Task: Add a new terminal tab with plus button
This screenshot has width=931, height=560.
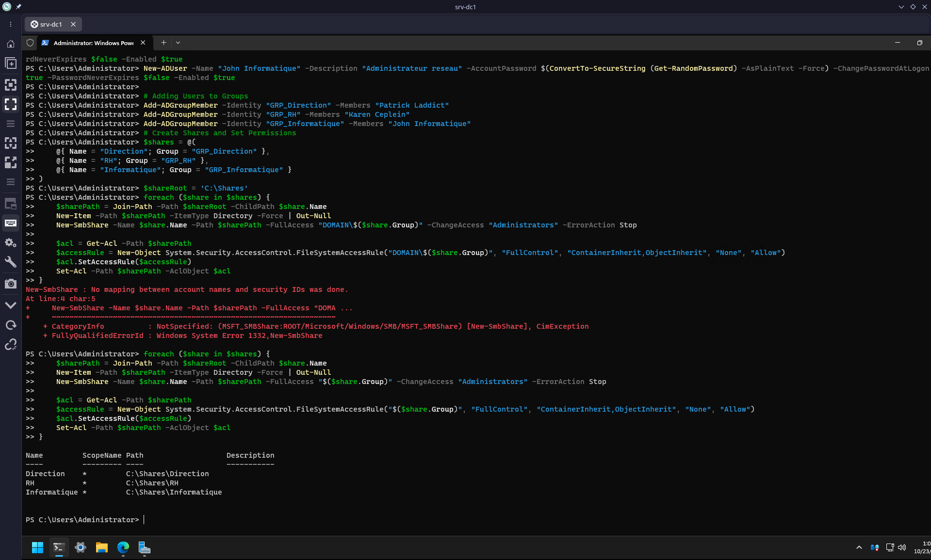Action: tap(163, 43)
